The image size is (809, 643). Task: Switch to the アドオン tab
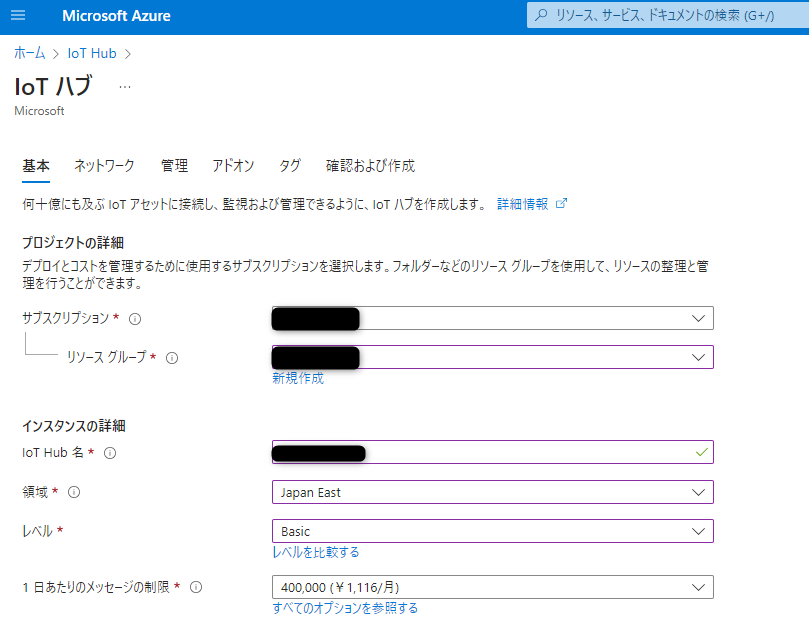pos(233,166)
